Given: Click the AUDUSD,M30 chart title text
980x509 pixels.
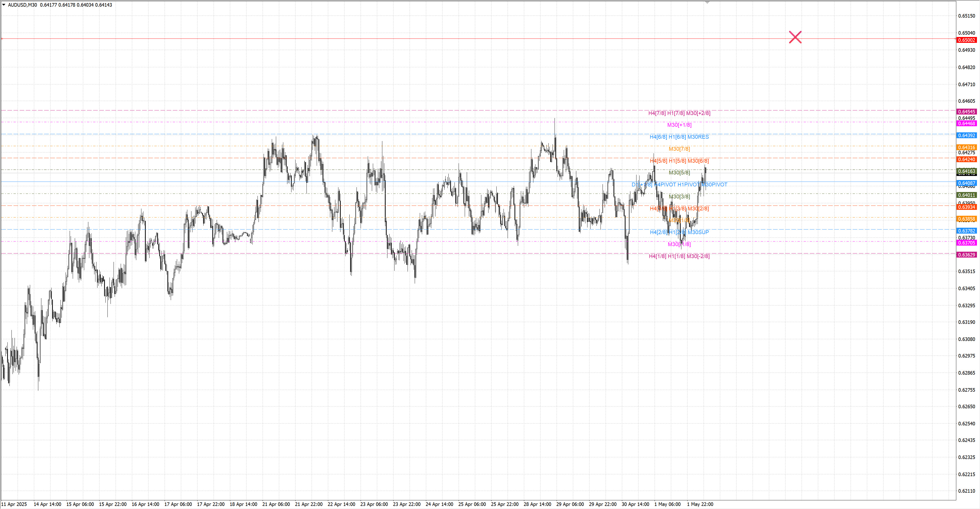Looking at the screenshot, I should (22, 5).
